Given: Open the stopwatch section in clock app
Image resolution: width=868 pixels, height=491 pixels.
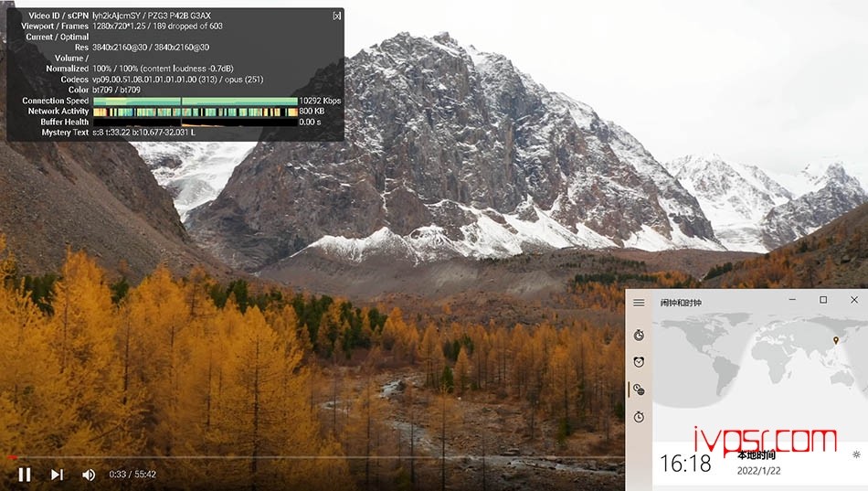Looking at the screenshot, I should tap(639, 417).
